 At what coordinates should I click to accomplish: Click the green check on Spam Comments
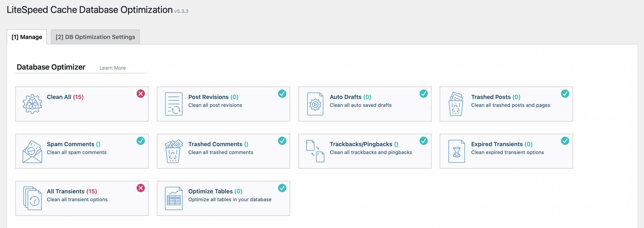tap(141, 141)
